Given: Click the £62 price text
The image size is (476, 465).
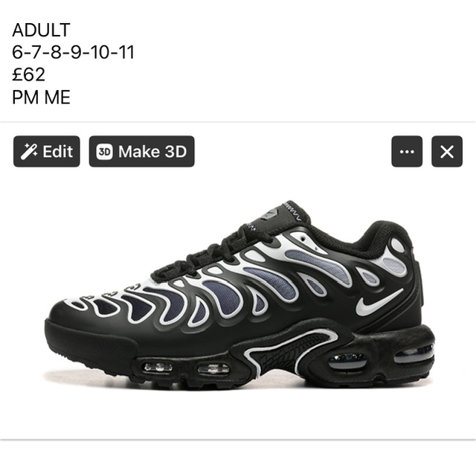Looking at the screenshot, I should coord(28,74).
